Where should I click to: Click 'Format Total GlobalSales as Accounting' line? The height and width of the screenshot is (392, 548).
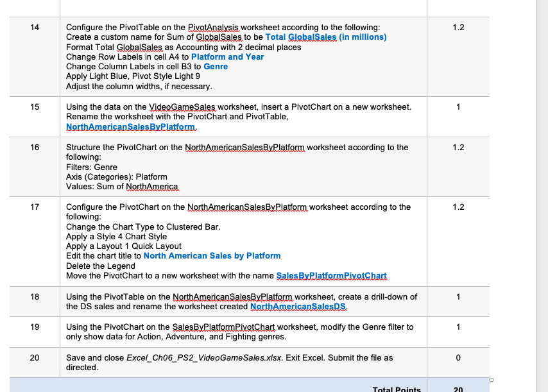pyautogui.click(x=184, y=47)
